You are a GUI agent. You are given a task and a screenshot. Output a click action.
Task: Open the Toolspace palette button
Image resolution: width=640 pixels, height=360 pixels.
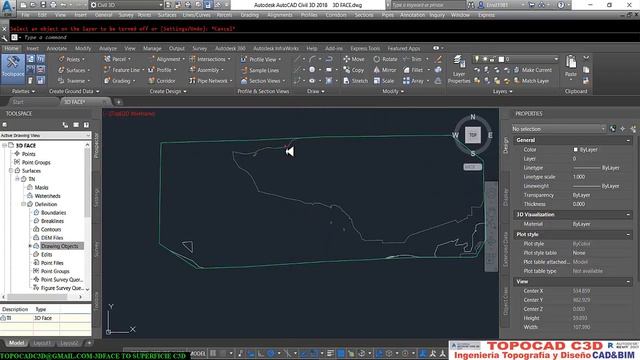[13, 69]
